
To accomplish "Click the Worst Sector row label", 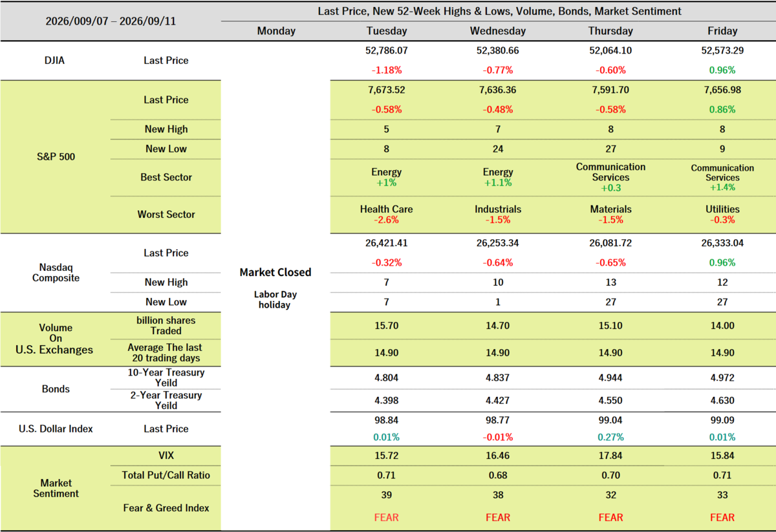I will point(166,214).
